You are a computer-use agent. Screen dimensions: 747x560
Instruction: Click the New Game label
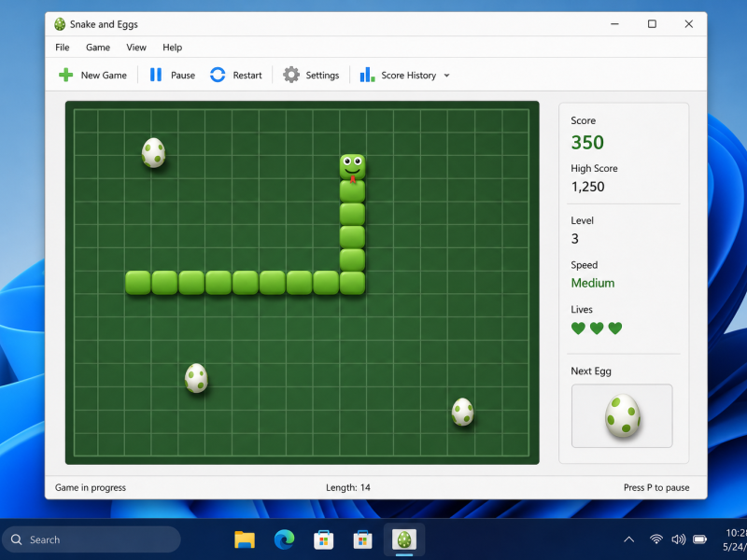[x=104, y=76]
